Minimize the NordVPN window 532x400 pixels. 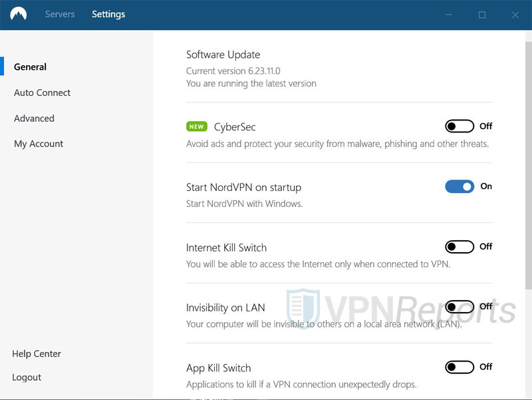pyautogui.click(x=449, y=15)
